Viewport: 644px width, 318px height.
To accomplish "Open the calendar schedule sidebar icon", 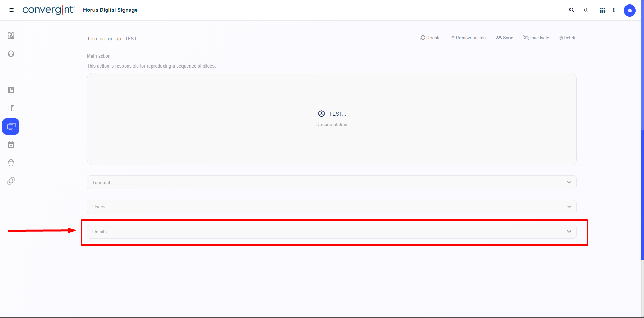I will click(11, 145).
